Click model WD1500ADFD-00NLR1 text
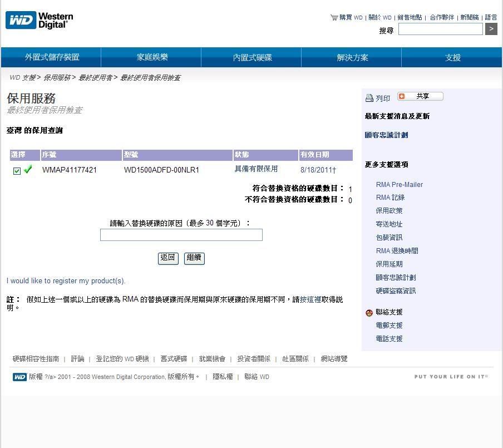 click(161, 170)
